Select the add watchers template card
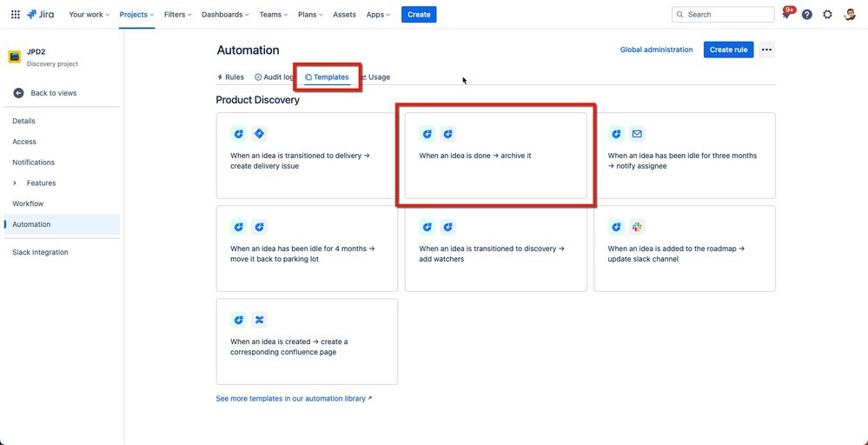868x445 pixels. [495, 249]
